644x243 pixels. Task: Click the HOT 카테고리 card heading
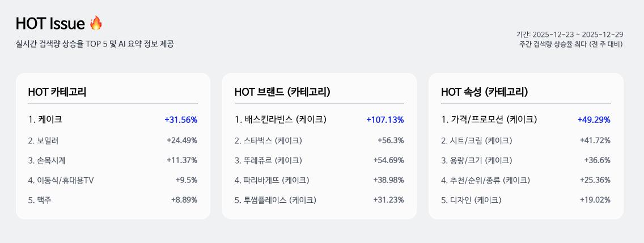[57, 92]
